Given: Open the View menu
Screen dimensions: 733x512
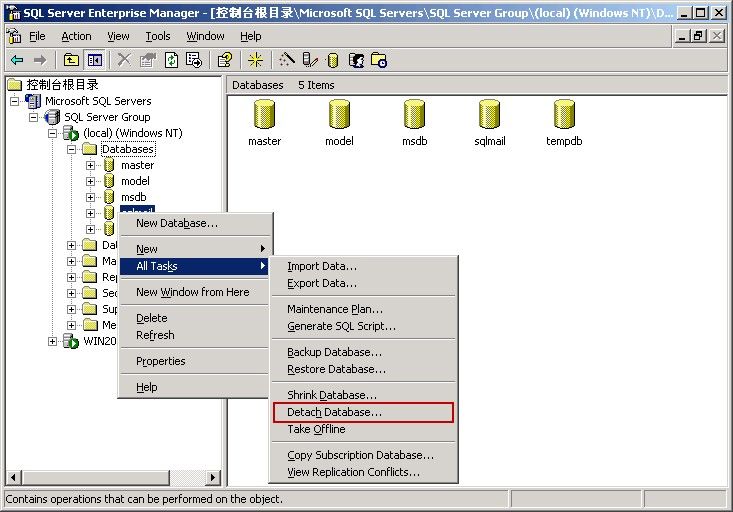Looking at the screenshot, I should (x=118, y=36).
